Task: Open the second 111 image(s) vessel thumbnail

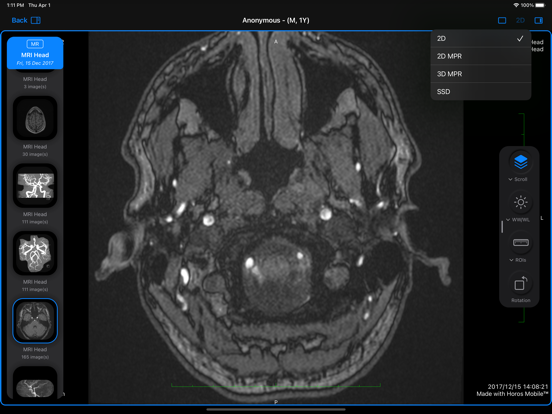Action: (x=35, y=253)
